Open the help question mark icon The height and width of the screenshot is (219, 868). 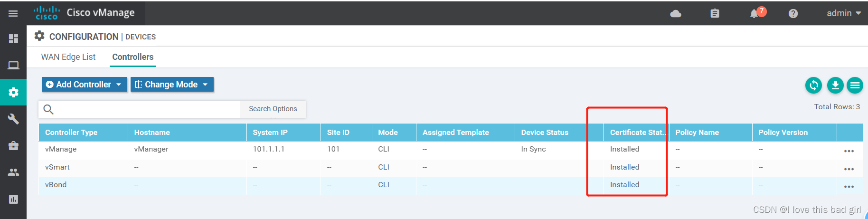(793, 13)
